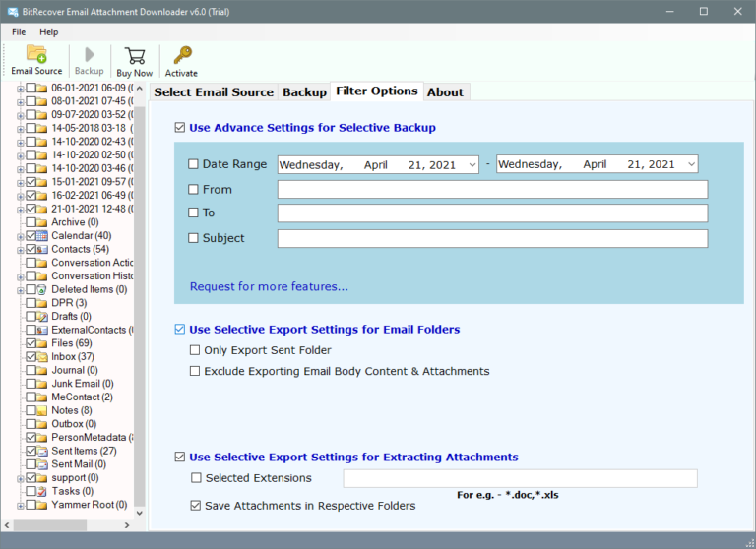Switch to the About tab
Image resolution: width=756 pixels, height=549 pixels.
445,92
